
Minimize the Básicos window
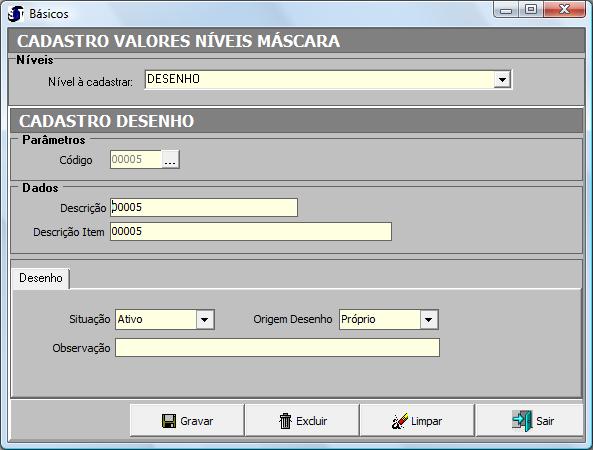(506, 9)
